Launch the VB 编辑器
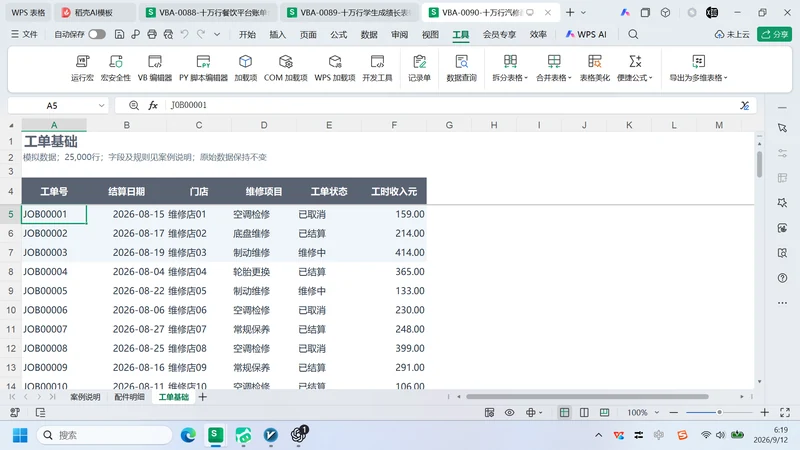 coord(155,68)
